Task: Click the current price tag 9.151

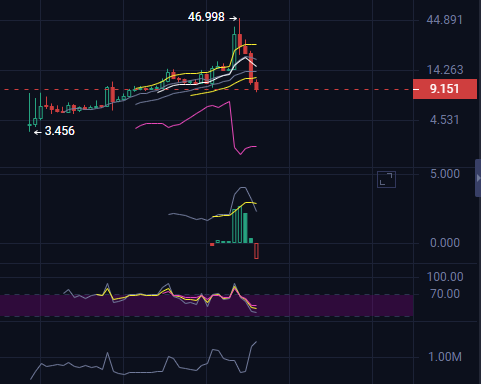Action: click(445, 89)
